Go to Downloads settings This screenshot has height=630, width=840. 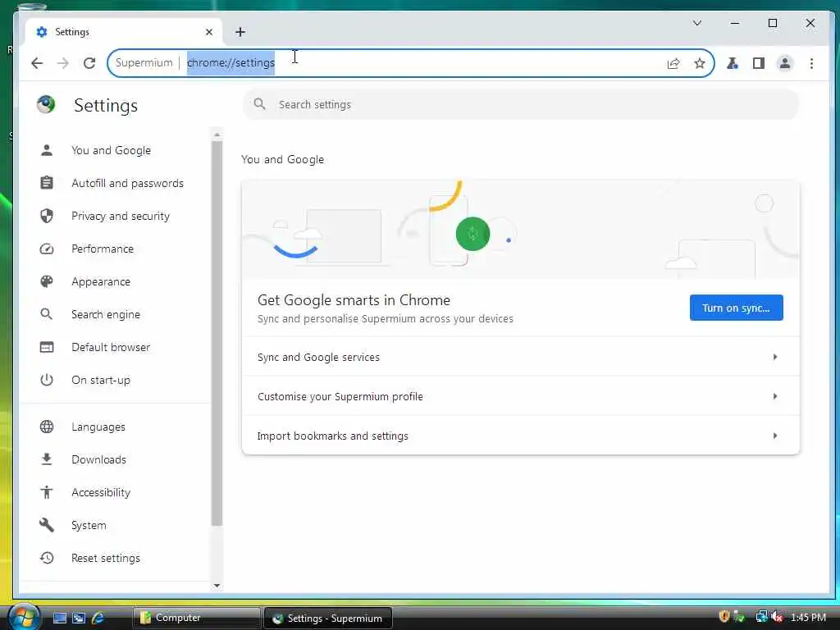[98, 459]
